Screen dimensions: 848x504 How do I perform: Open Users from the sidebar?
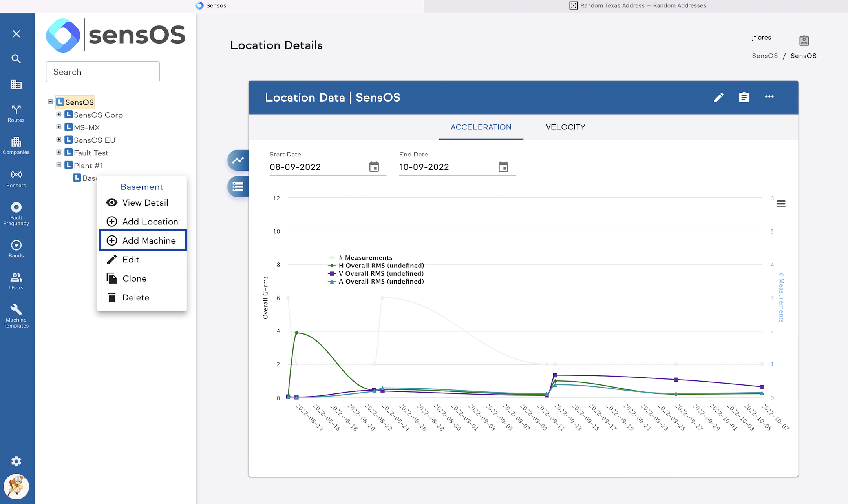click(16, 281)
